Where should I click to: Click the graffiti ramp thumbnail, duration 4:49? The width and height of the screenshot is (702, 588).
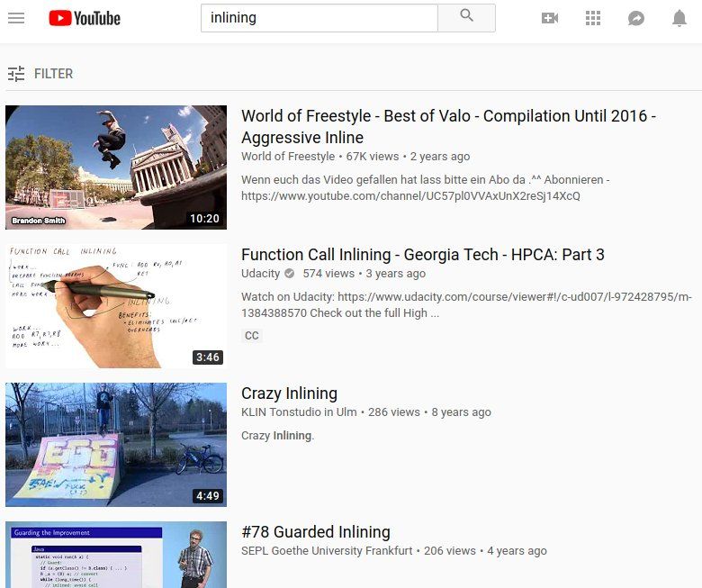pos(116,445)
